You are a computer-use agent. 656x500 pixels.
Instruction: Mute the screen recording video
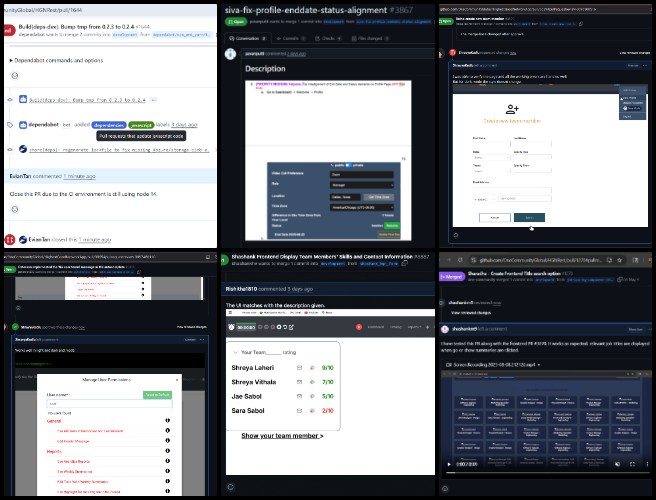(618, 464)
